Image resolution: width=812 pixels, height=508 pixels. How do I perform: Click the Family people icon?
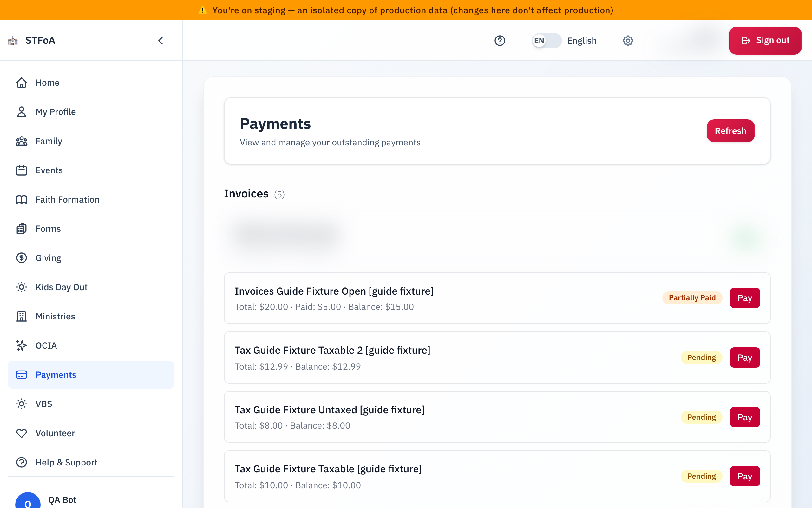(22, 141)
